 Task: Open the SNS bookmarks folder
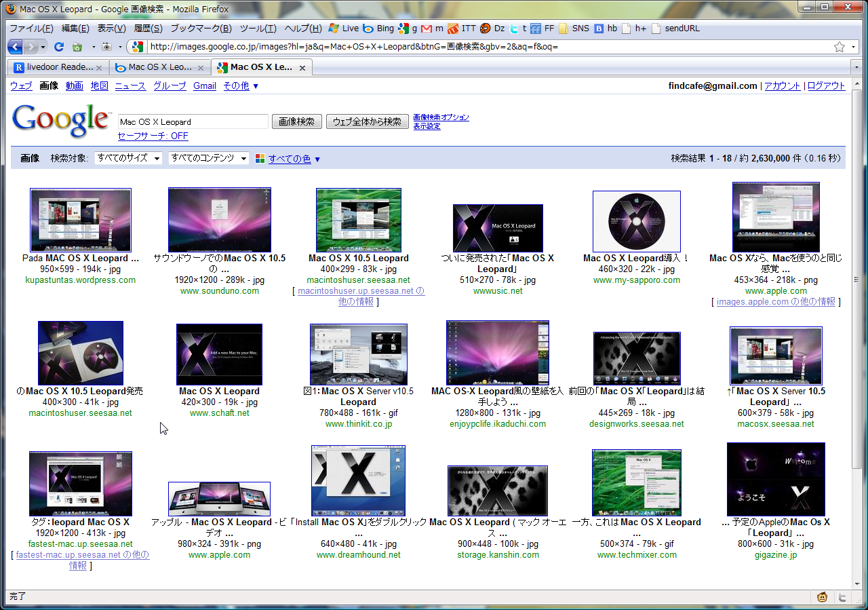click(574, 28)
